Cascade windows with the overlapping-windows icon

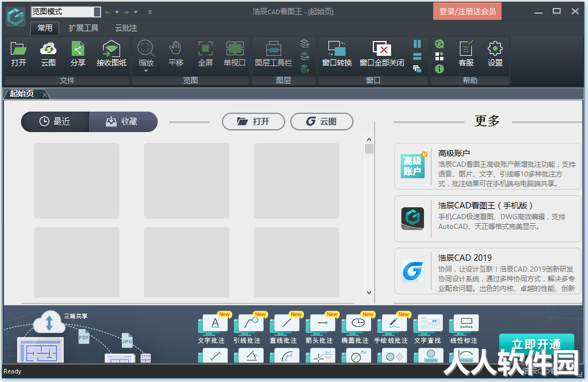417,69
